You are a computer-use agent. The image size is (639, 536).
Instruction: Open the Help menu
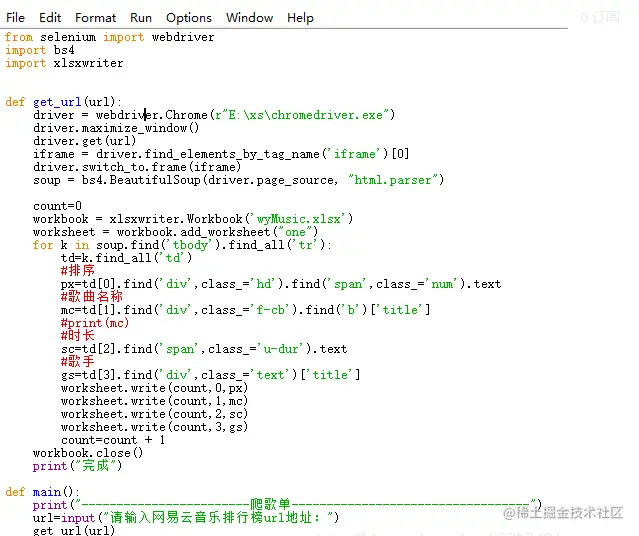pyautogui.click(x=300, y=18)
